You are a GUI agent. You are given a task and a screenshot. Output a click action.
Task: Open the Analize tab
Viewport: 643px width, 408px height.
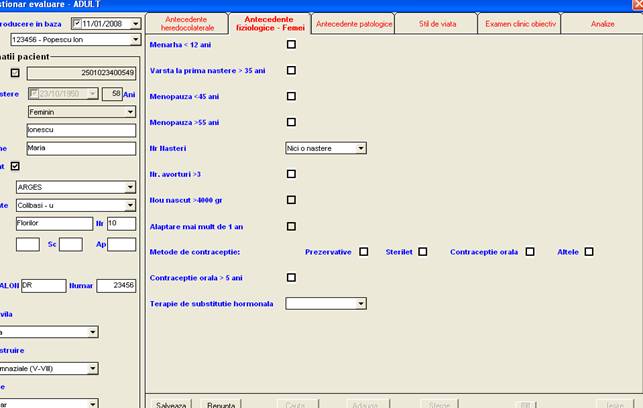click(x=602, y=24)
